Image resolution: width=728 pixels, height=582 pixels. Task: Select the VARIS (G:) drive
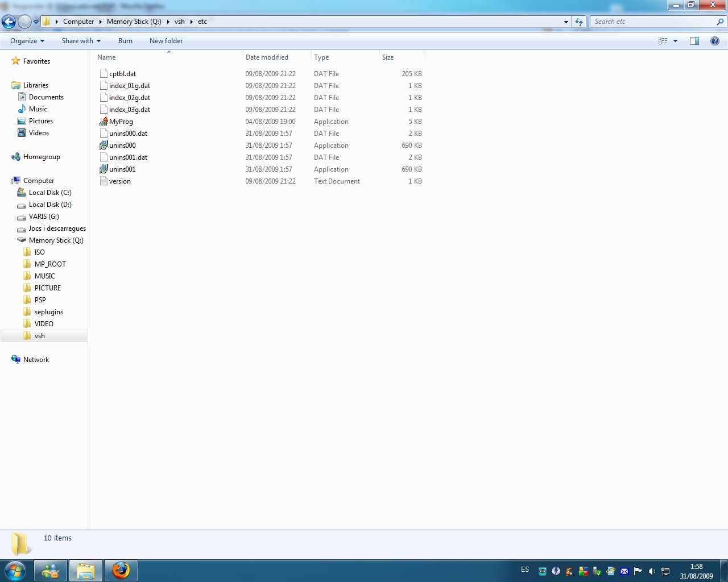pyautogui.click(x=44, y=217)
